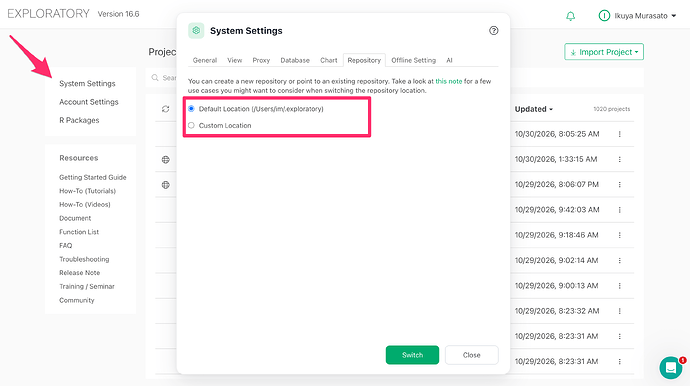Open the FAQ link

[66, 246]
